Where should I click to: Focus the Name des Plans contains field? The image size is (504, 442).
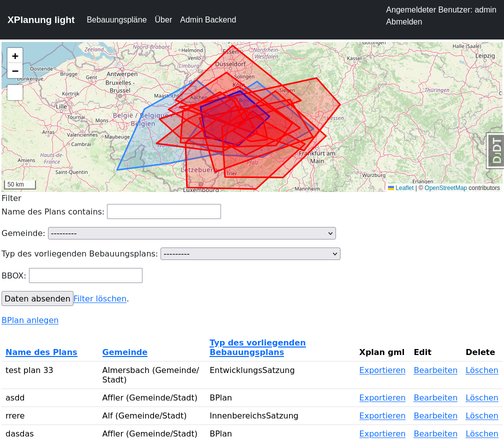tap(164, 211)
